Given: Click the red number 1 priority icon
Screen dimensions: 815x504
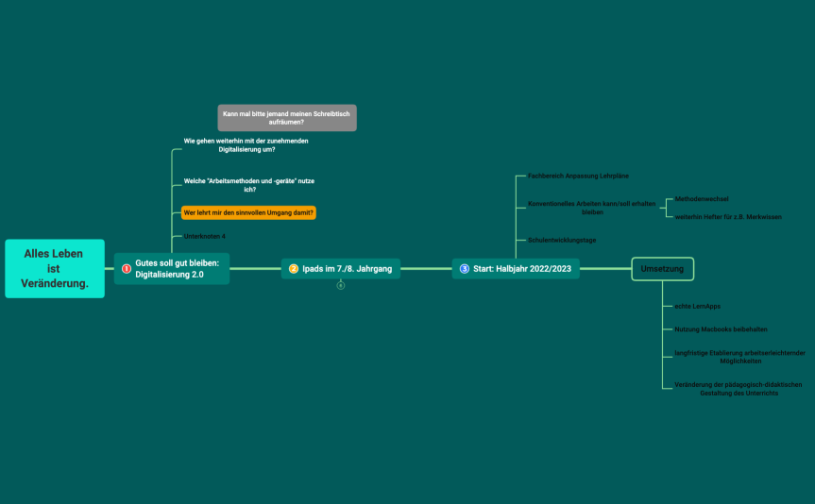Looking at the screenshot, I should click(x=127, y=269).
